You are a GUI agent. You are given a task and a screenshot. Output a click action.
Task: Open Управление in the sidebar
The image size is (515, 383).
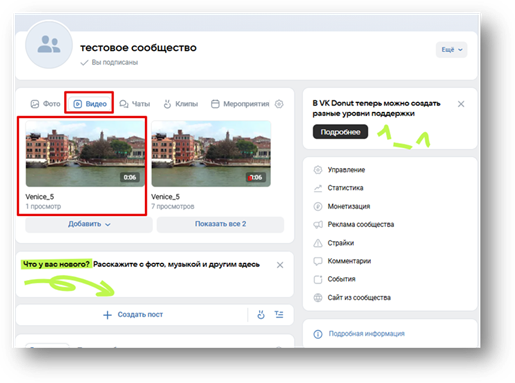click(x=346, y=170)
